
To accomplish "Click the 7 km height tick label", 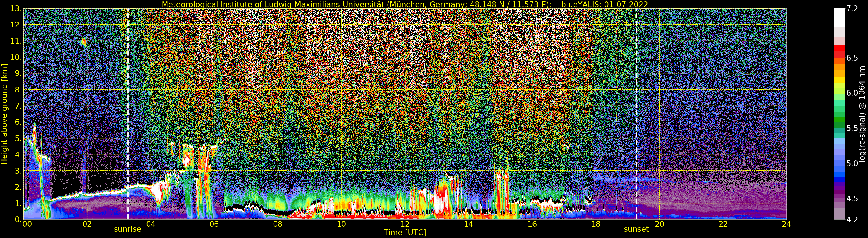I will pos(19,106).
